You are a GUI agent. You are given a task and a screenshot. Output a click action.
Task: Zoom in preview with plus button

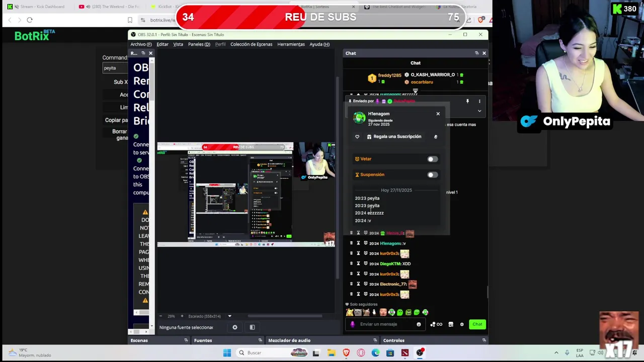[x=182, y=316]
